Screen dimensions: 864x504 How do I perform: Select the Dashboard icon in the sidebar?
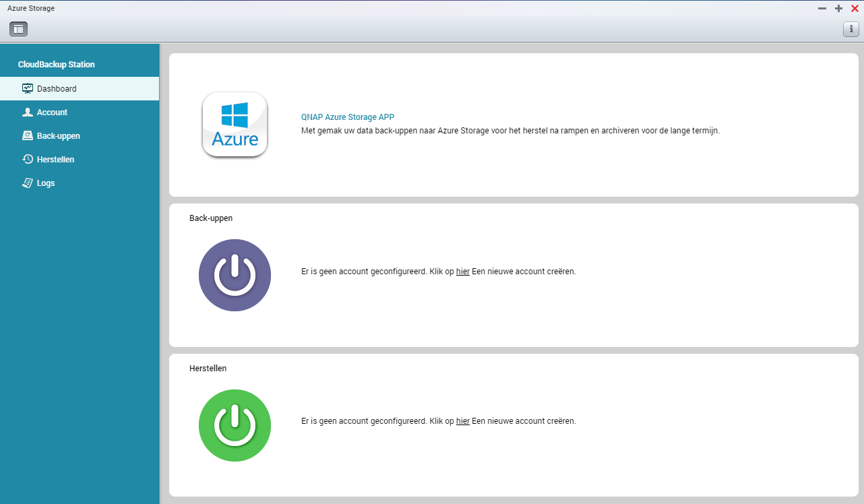[27, 88]
